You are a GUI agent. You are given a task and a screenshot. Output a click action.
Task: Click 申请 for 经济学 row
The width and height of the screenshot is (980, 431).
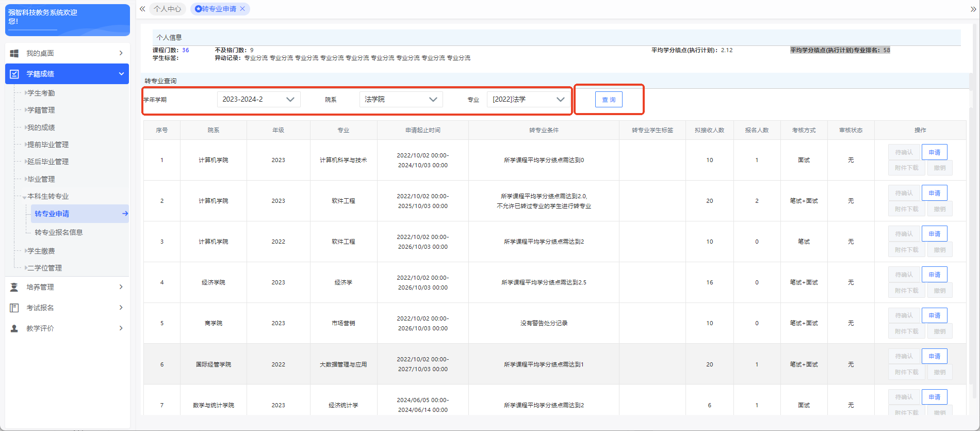(x=934, y=275)
